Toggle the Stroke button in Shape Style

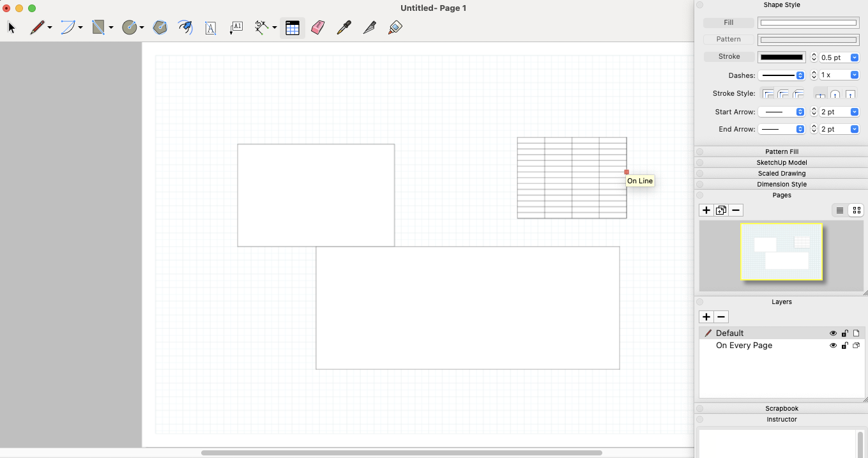(x=729, y=57)
